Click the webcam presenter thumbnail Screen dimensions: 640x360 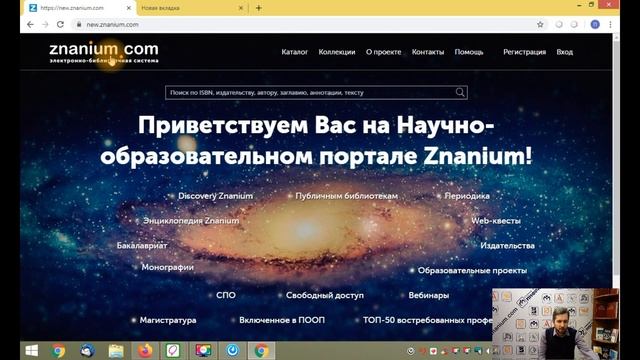point(555,324)
